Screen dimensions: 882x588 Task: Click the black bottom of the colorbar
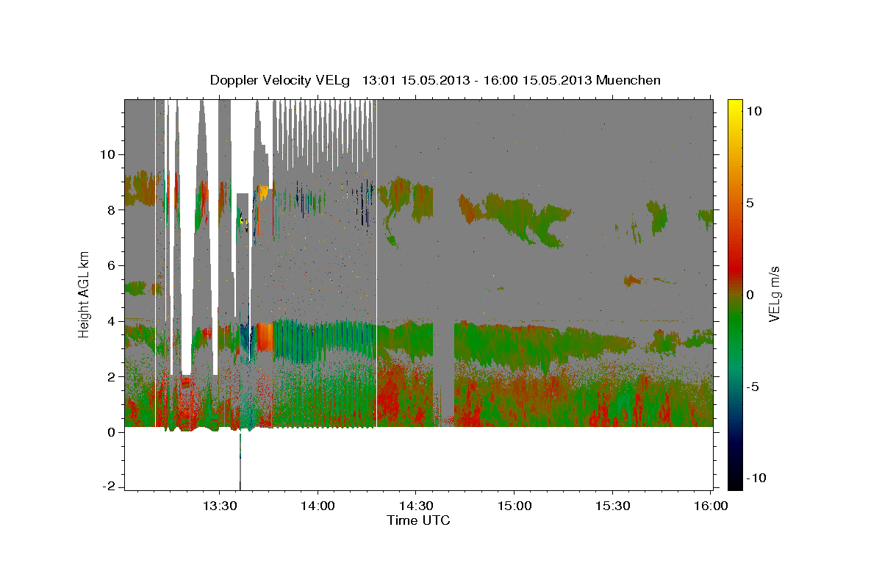[x=735, y=481]
